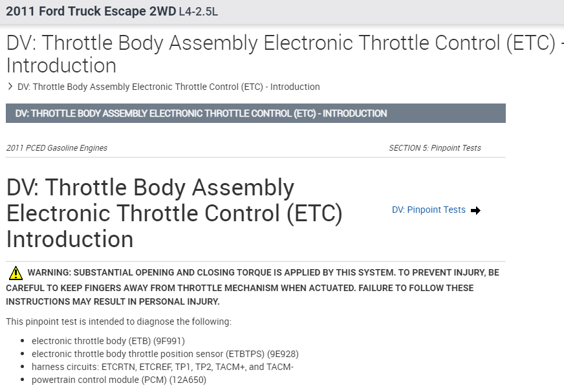Click the SECTION 5: Pinpoint Tests label

tap(435, 148)
